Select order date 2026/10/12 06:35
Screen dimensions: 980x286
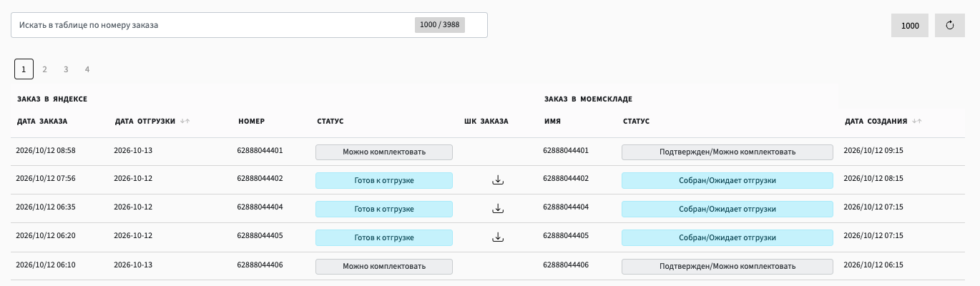coord(46,207)
